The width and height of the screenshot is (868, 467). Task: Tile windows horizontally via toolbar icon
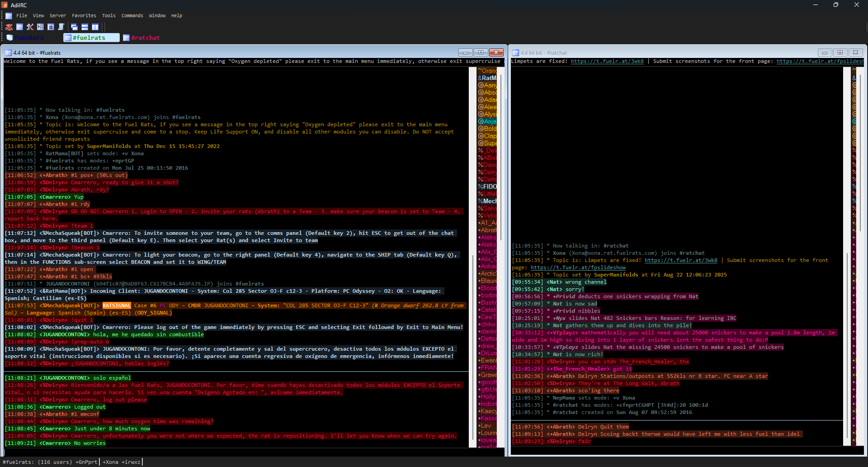pos(85,27)
